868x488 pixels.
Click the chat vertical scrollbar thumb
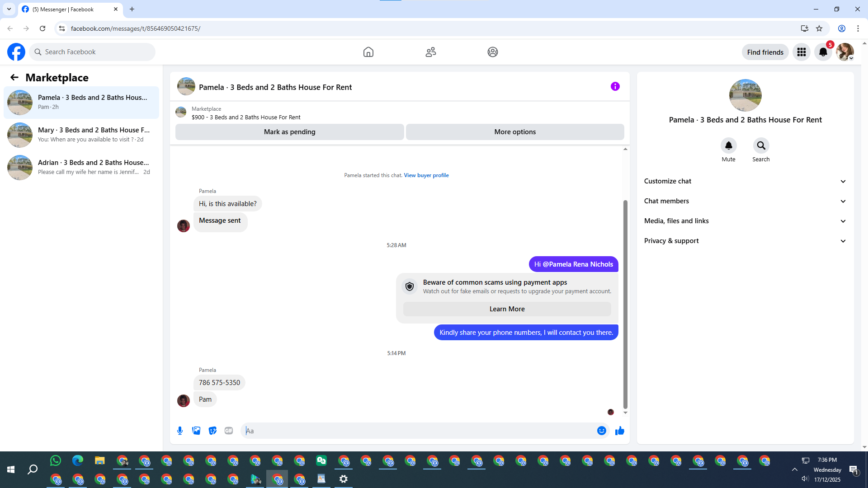tap(625, 304)
